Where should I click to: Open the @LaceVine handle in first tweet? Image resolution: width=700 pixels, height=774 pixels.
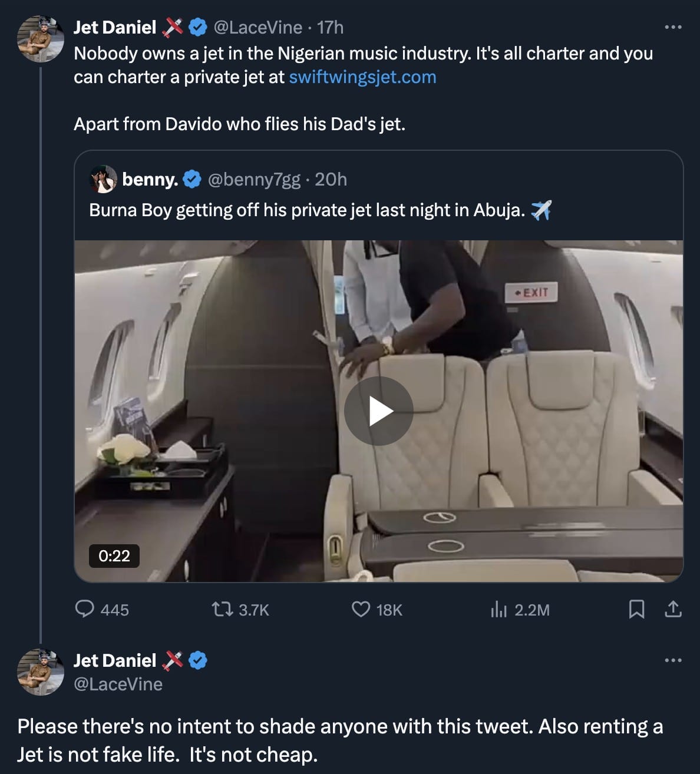(257, 27)
